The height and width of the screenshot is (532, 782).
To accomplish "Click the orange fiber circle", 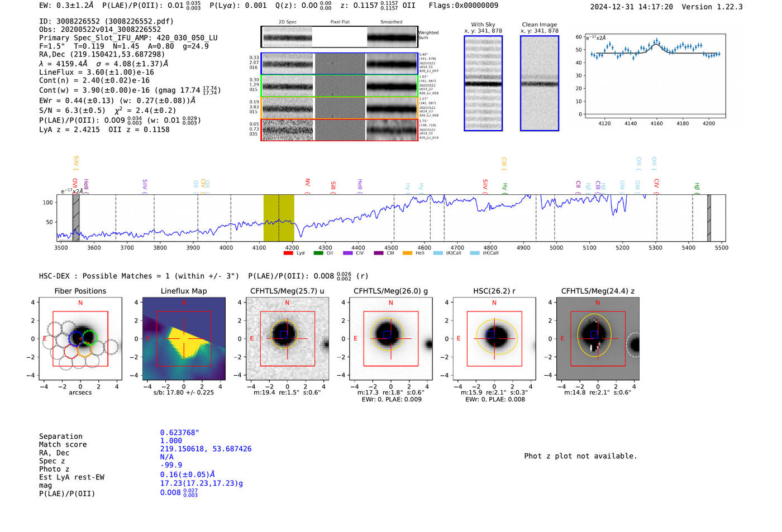I will coord(85,350).
